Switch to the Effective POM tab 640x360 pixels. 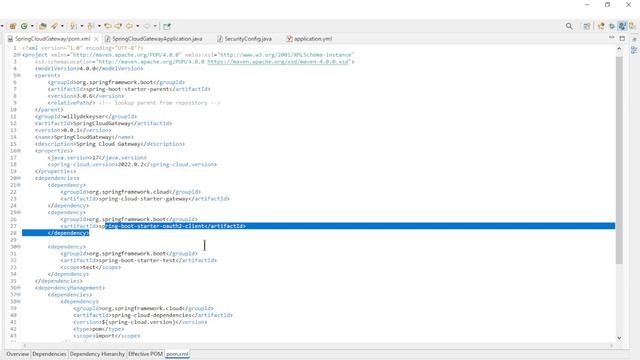(145, 354)
